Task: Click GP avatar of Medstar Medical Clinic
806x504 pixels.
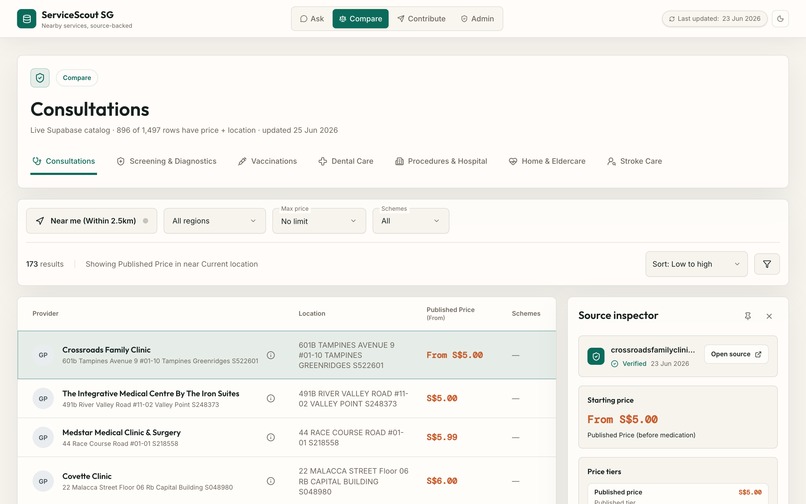Action: click(43, 437)
